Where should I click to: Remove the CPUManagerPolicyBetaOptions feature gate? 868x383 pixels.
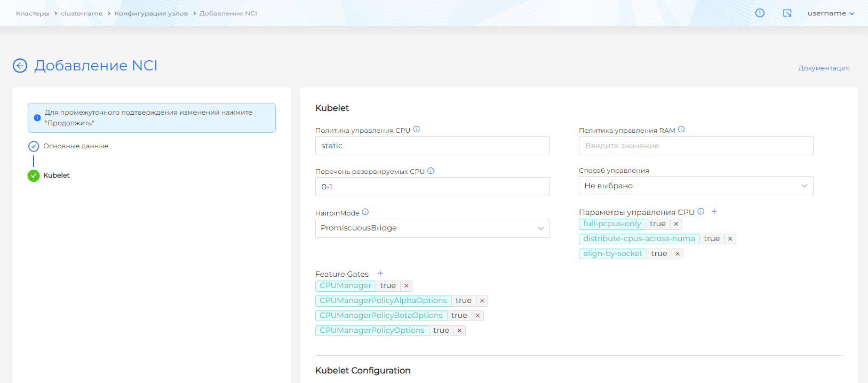[477, 316]
